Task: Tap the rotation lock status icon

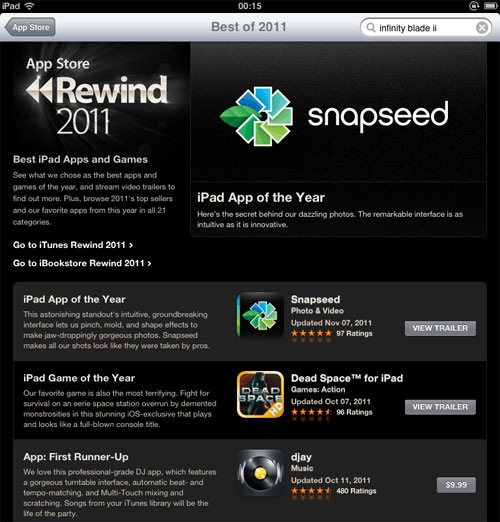Action: pyautogui.click(x=474, y=6)
